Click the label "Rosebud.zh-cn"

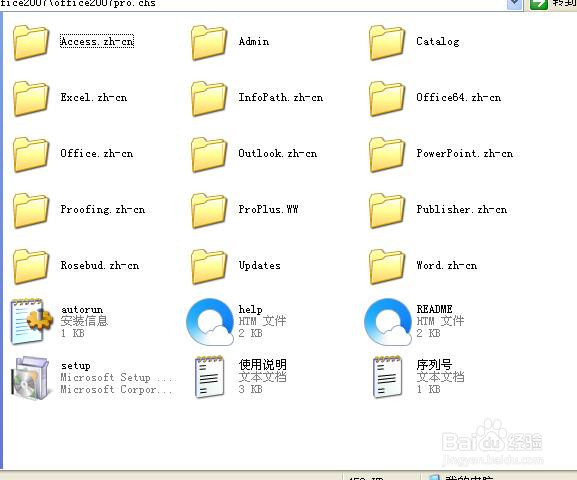point(100,265)
